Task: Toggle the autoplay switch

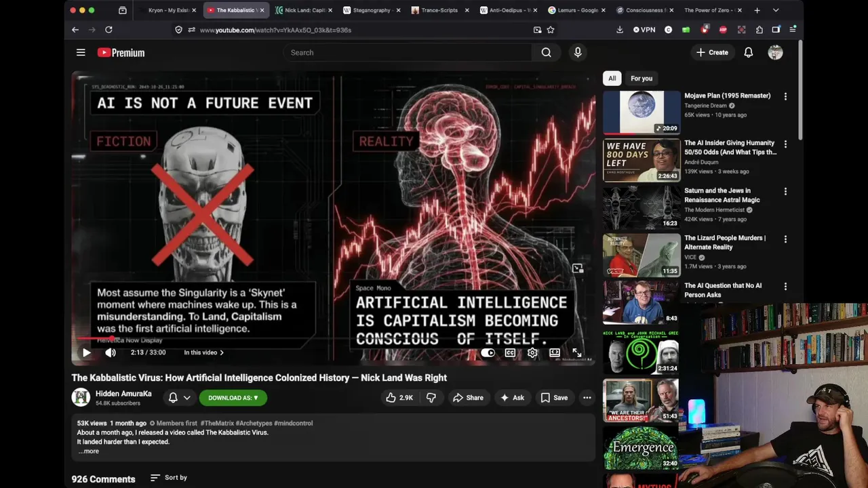Action: click(x=488, y=352)
